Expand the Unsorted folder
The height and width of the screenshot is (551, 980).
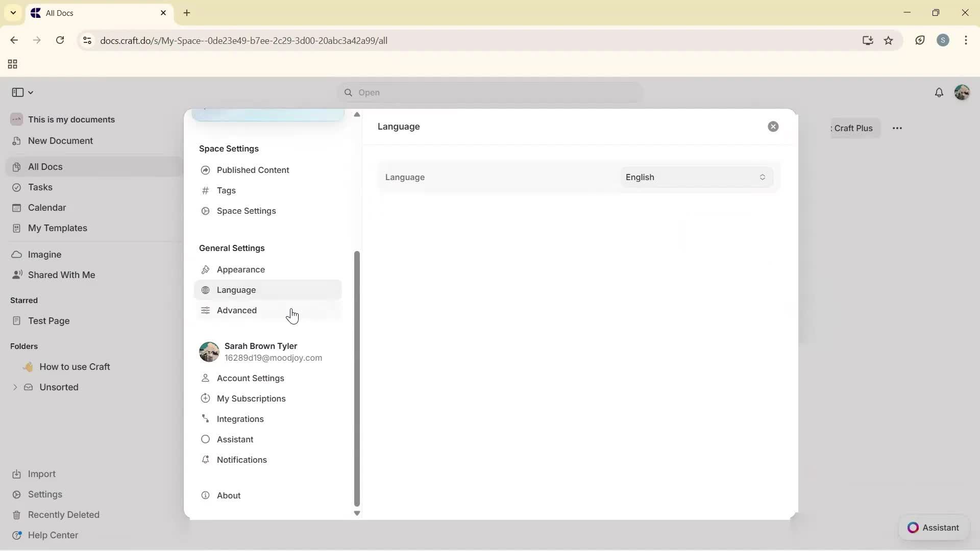click(15, 387)
